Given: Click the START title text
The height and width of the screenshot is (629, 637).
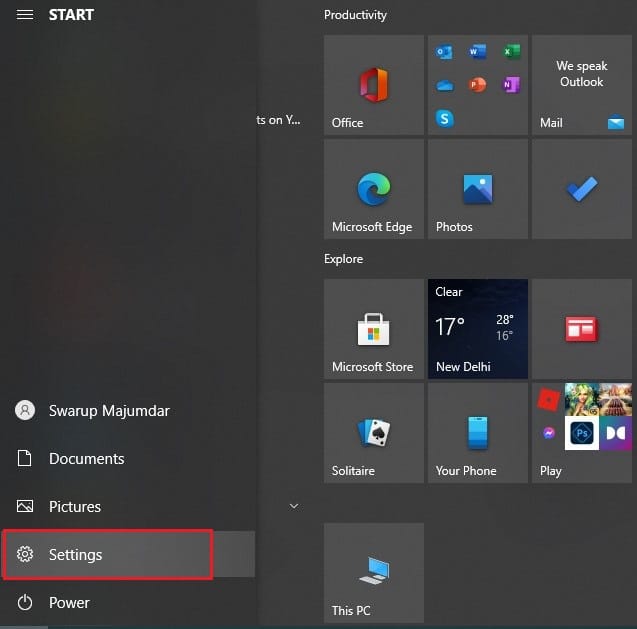Looking at the screenshot, I should pyautogui.click(x=71, y=15).
